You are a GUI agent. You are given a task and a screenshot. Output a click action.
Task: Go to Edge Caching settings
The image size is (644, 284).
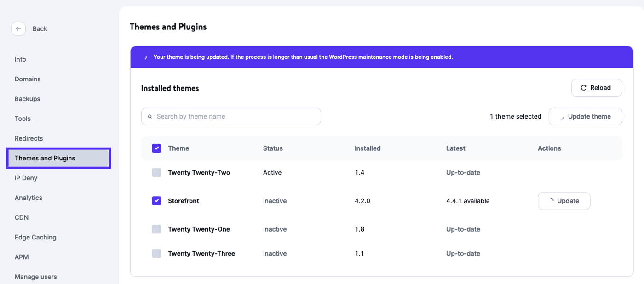coord(35,237)
